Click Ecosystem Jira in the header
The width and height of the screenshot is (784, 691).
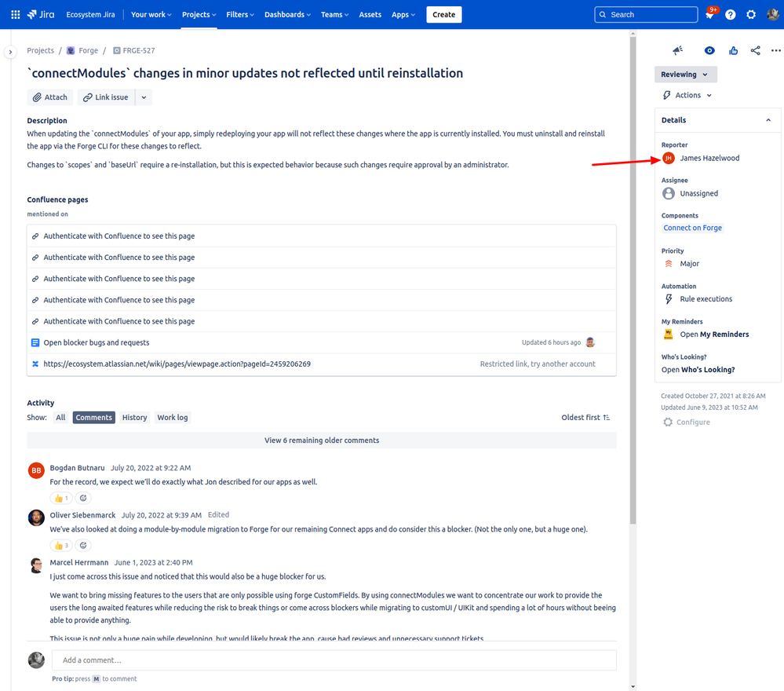coord(90,14)
